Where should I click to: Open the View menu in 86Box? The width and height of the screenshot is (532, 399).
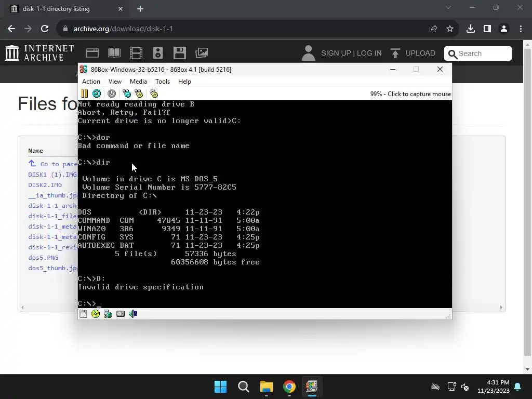(x=115, y=82)
